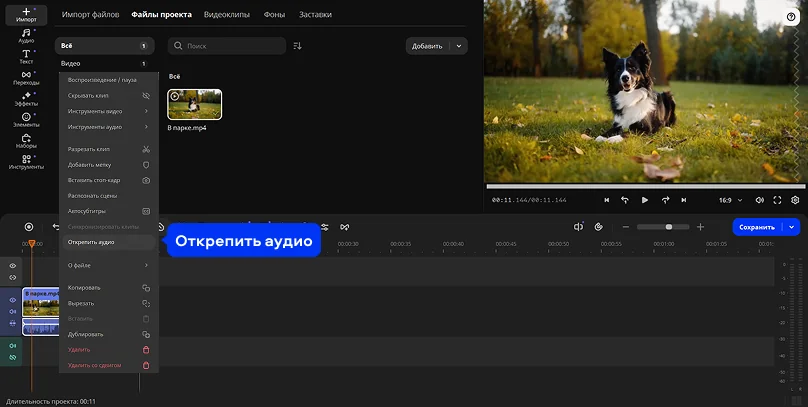Screen dimensions: 808x407
Task: Choose Дублировать from the context menu
Action: [x=108, y=334]
